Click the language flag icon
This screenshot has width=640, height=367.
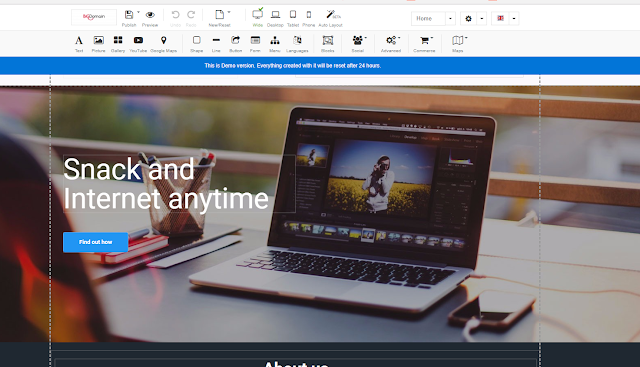(500, 18)
